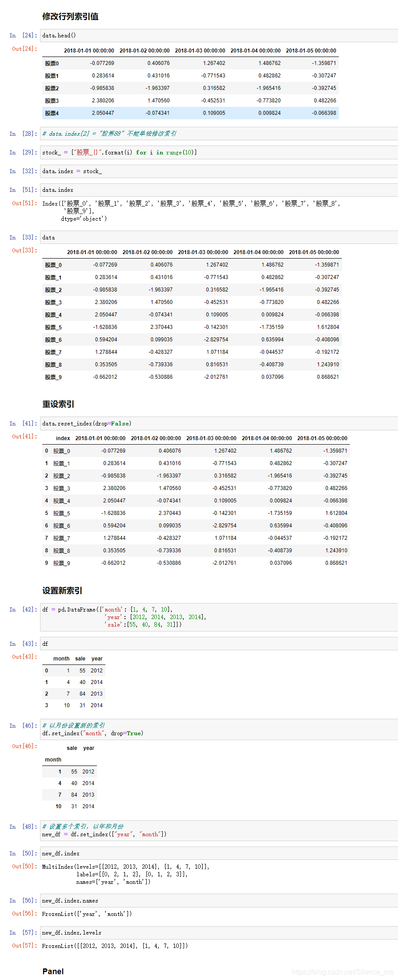Click the FrozenList(['year', 'month']) output
Viewport: 398px width, 980px height.
[87, 914]
